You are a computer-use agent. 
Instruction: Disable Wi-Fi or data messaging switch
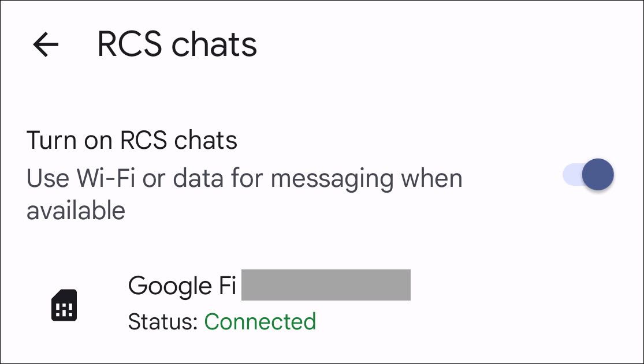click(x=588, y=175)
